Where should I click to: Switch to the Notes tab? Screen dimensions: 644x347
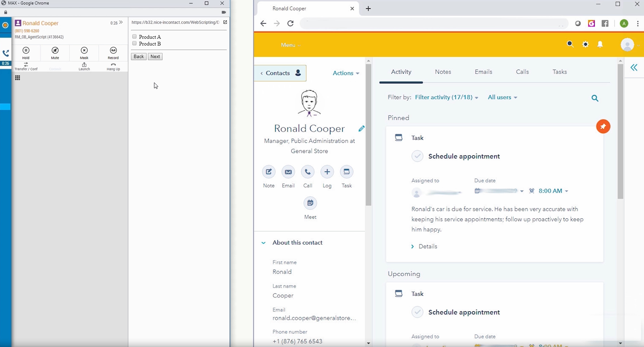tap(443, 71)
